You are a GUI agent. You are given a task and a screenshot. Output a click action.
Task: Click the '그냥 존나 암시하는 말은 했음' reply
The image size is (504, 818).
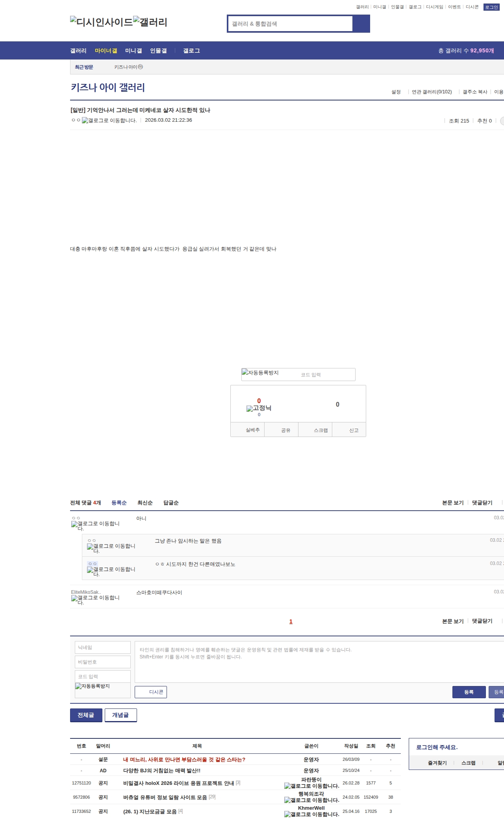point(188,541)
